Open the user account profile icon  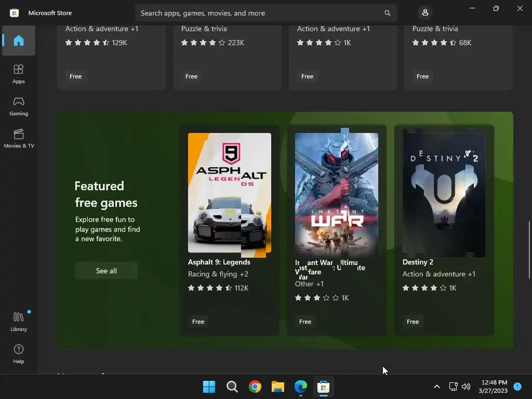[x=425, y=13]
